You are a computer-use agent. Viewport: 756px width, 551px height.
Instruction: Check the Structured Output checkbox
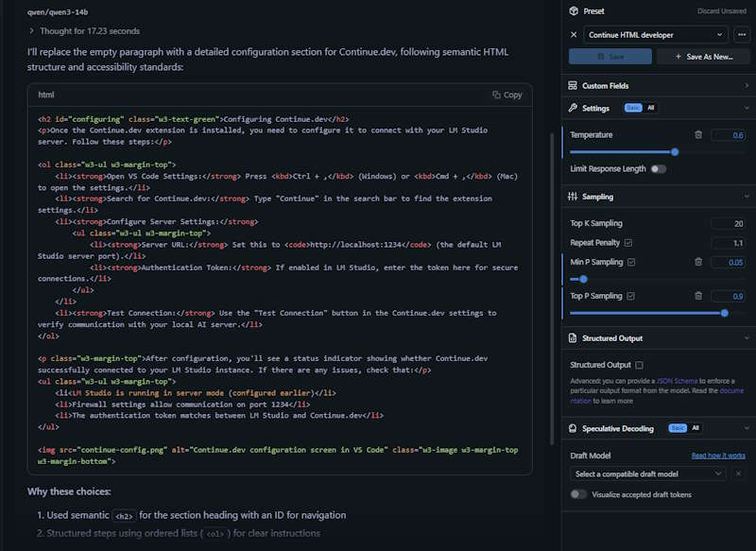[x=640, y=365]
